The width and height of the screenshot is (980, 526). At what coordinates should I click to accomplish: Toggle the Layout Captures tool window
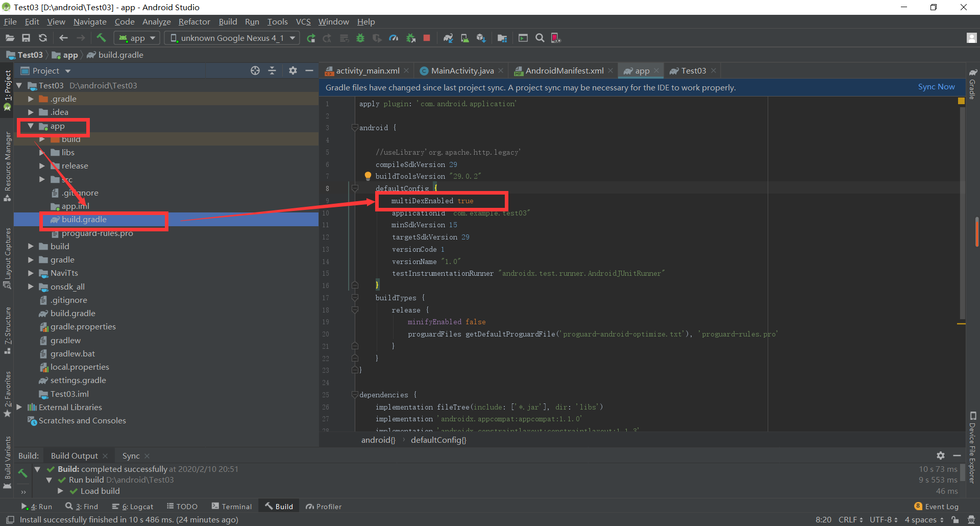point(8,258)
